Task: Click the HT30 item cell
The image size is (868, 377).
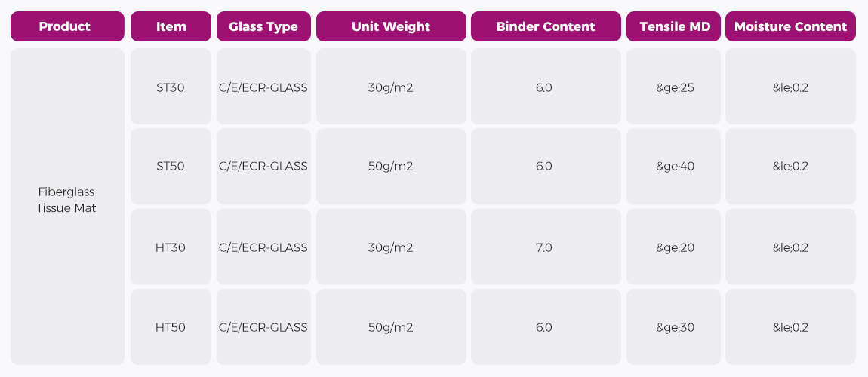Action: click(171, 247)
